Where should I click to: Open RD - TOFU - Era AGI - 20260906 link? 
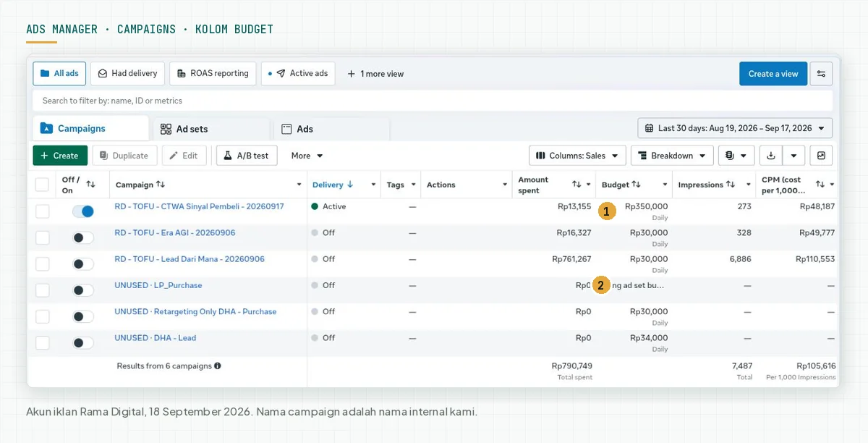pos(174,233)
